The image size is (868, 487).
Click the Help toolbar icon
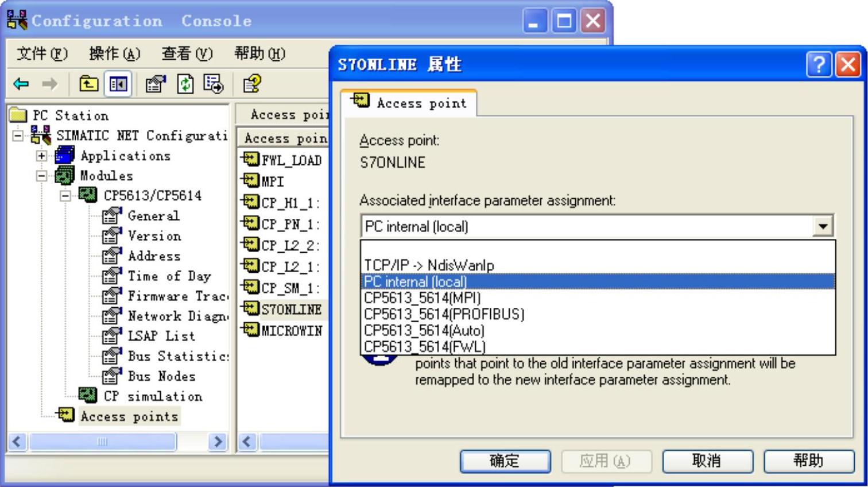tap(252, 84)
